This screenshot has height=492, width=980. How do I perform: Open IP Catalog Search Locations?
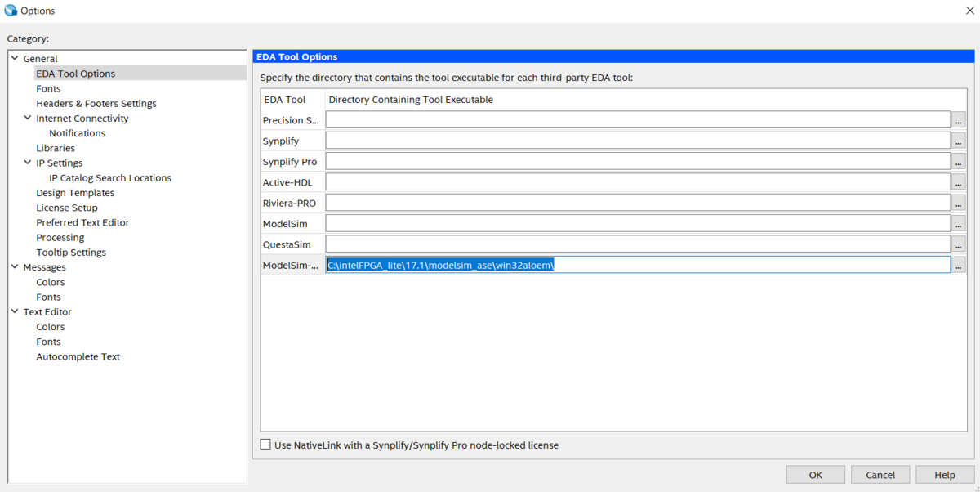tap(110, 177)
